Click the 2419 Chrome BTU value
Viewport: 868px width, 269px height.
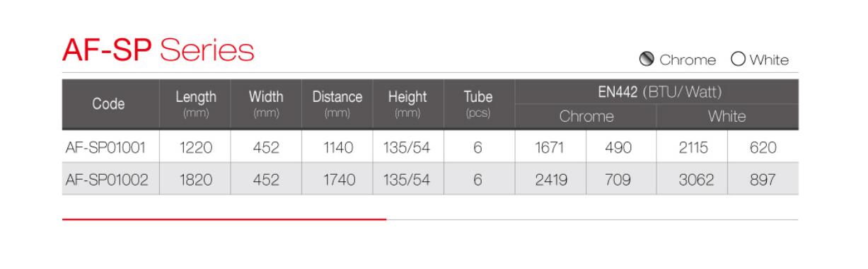(x=551, y=178)
